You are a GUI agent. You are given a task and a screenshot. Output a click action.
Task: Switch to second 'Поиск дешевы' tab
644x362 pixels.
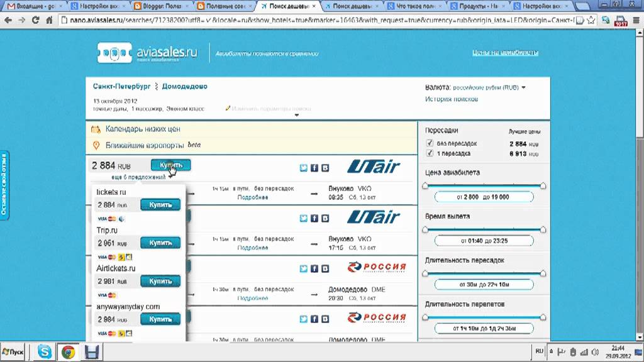[352, 6]
